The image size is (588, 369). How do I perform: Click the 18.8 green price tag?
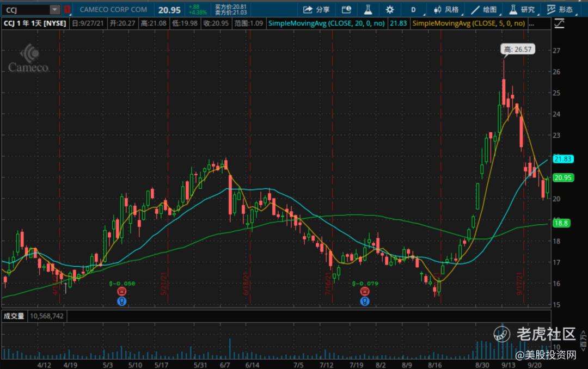[x=561, y=223]
